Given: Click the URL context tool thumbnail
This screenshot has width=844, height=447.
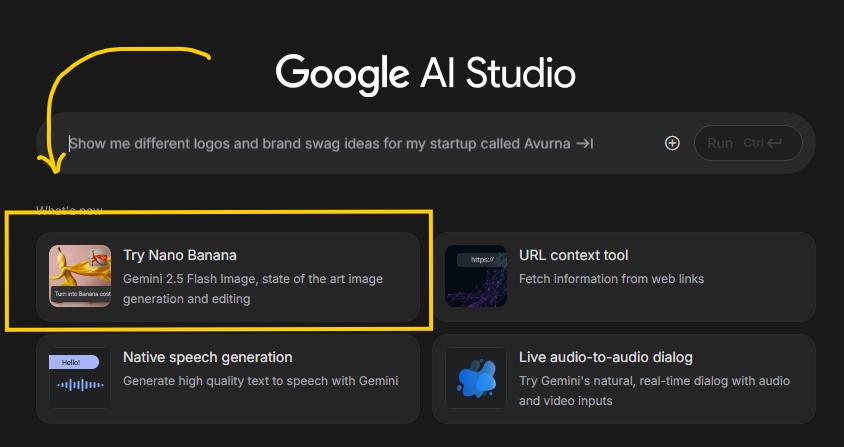Looking at the screenshot, I should click(x=476, y=276).
